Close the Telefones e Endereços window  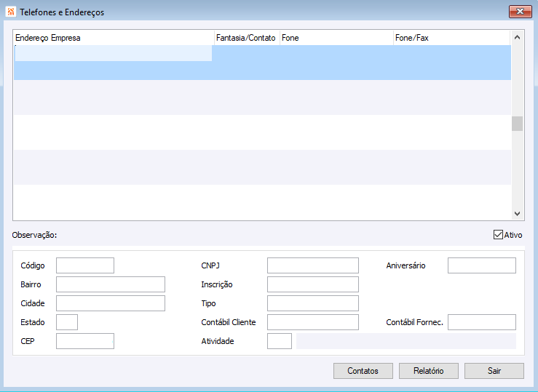point(520,12)
